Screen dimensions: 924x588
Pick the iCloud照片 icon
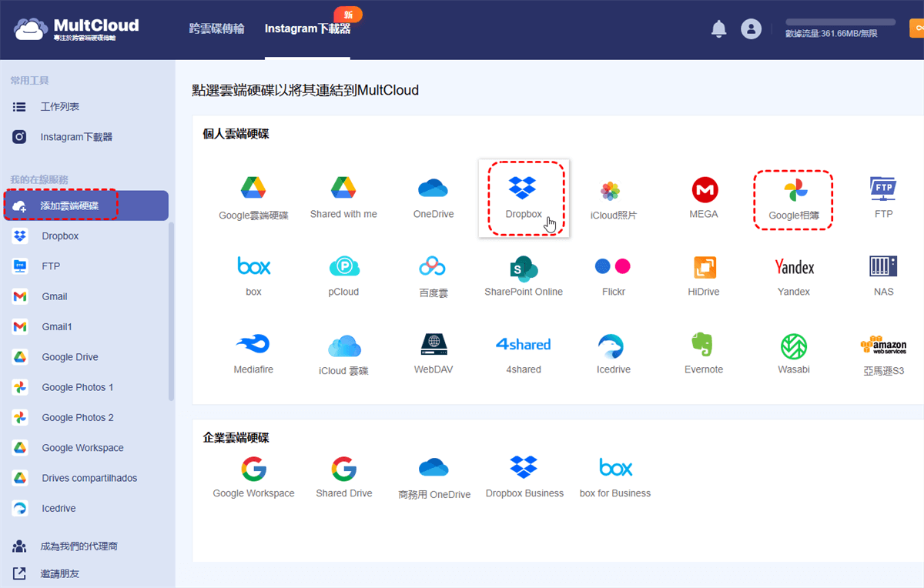coord(610,189)
